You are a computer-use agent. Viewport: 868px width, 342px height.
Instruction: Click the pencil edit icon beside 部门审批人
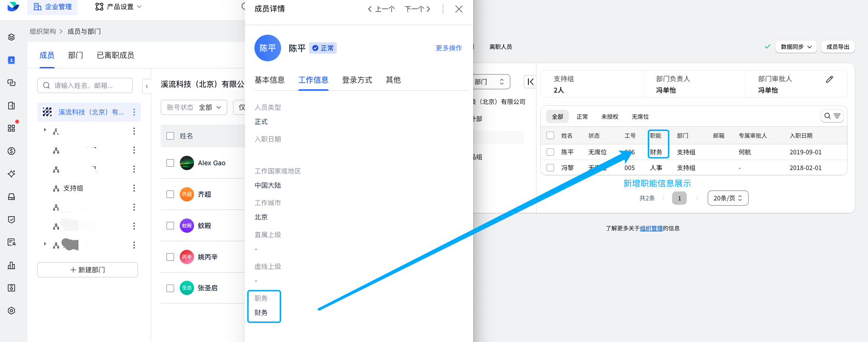point(829,79)
